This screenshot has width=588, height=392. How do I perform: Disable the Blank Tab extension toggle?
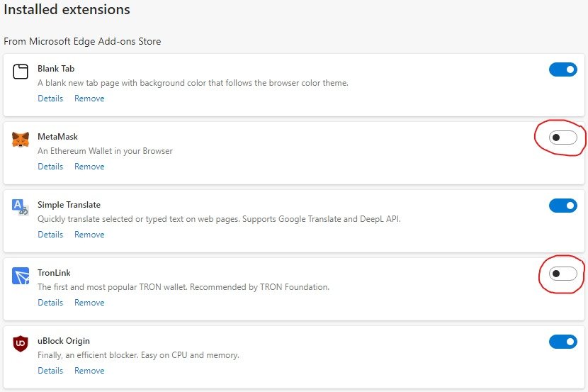(563, 69)
